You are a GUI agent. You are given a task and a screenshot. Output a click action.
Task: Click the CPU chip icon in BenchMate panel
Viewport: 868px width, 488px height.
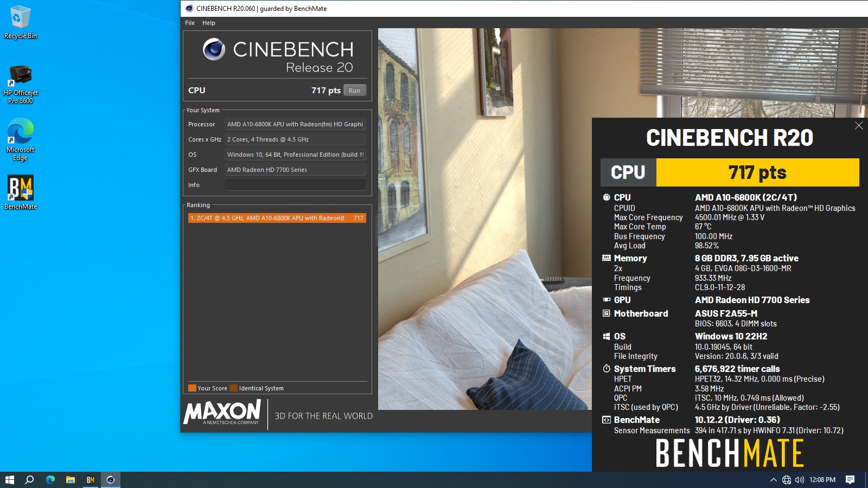(607, 197)
